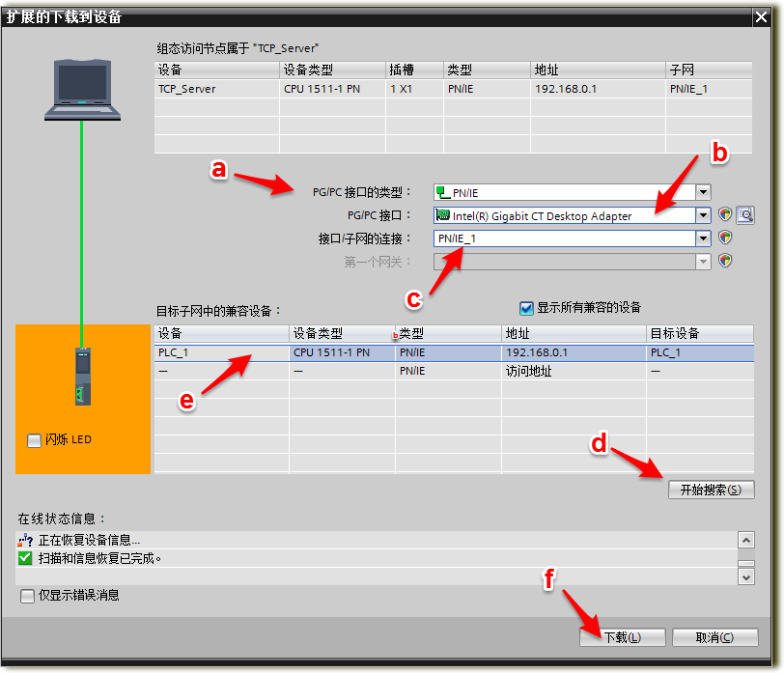This screenshot has width=784, height=673.
Task: Click the PLC device image in orange panel
Action: click(83, 376)
